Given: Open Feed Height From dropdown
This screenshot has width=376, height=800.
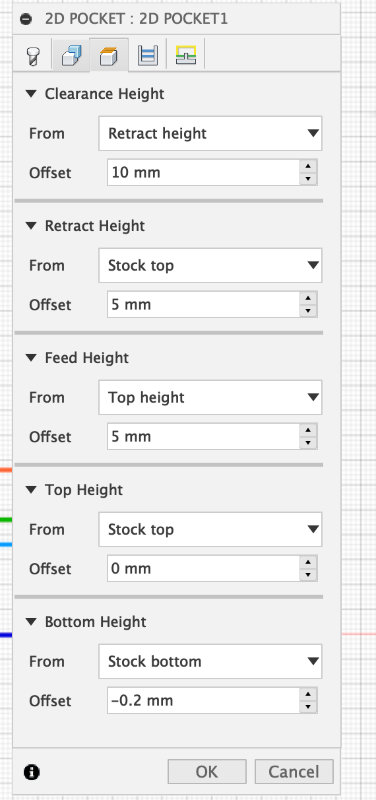Looking at the screenshot, I should 210,397.
